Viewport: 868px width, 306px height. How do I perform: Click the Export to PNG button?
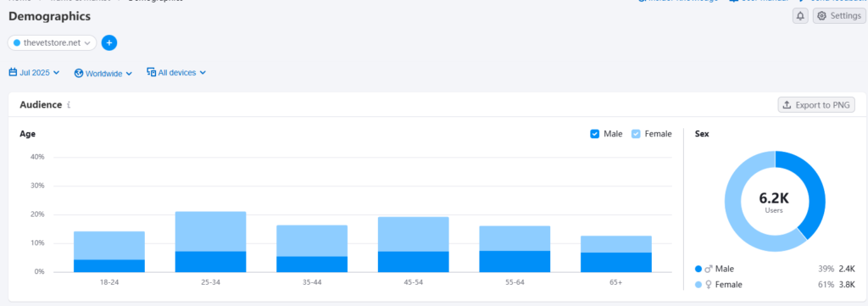tap(816, 104)
